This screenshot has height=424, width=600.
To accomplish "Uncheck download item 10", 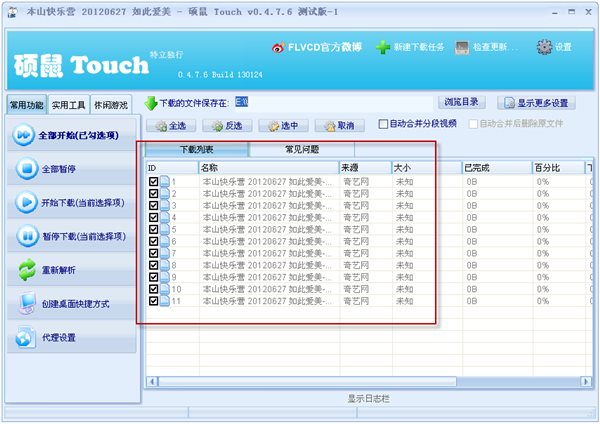I will (x=153, y=289).
